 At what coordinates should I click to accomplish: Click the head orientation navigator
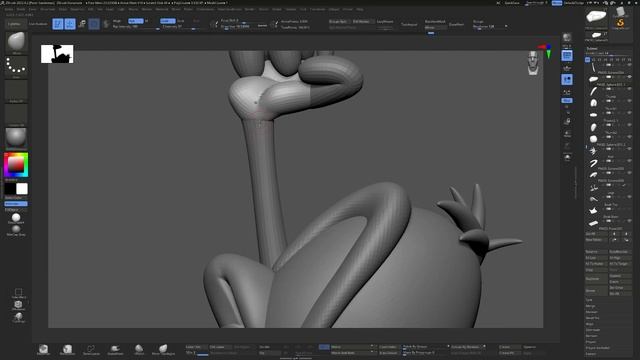533,63
